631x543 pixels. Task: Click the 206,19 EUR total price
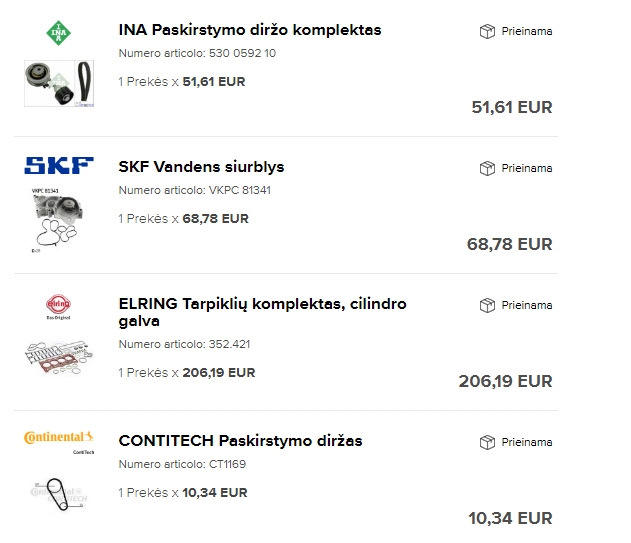[504, 381]
